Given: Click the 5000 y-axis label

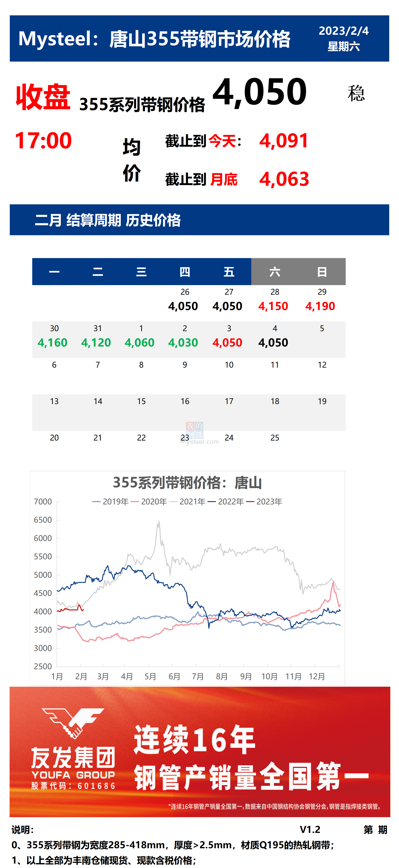Looking at the screenshot, I should point(43,575).
